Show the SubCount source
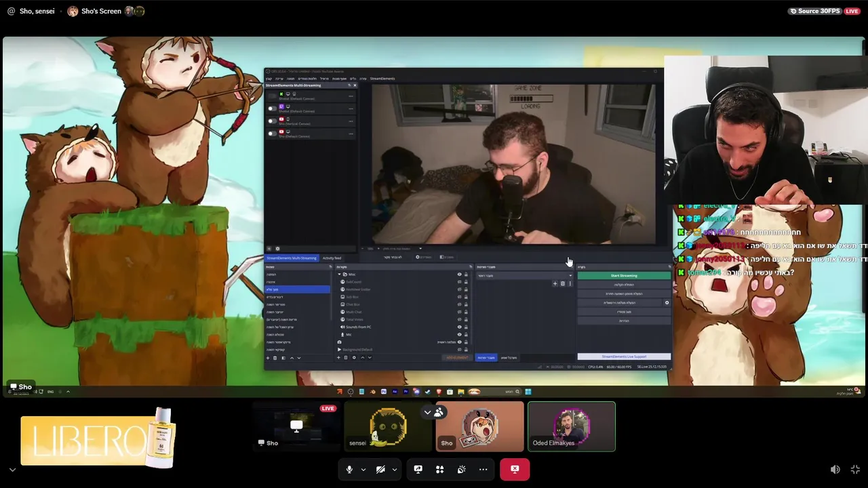Image resolution: width=868 pixels, height=488 pixels. click(x=459, y=282)
